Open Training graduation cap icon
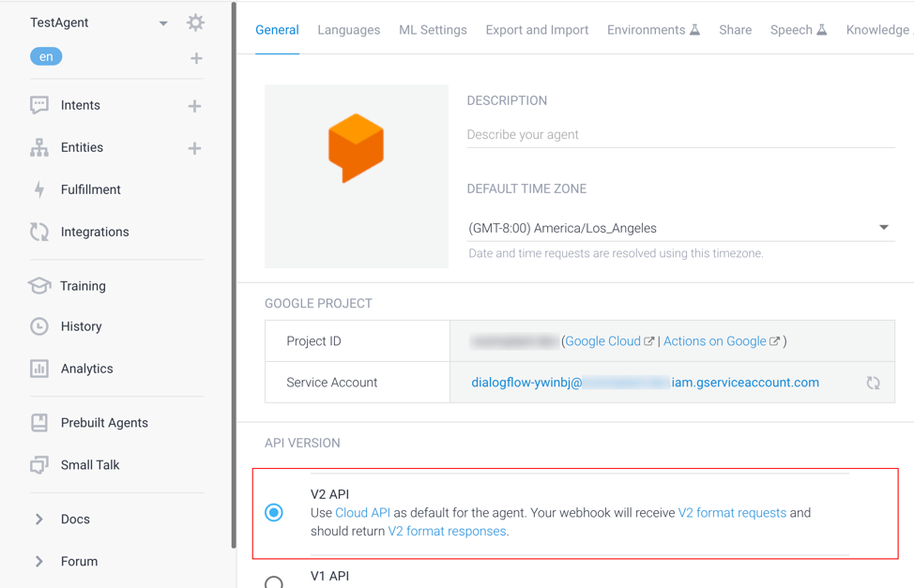The height and width of the screenshot is (588, 914). (39, 286)
